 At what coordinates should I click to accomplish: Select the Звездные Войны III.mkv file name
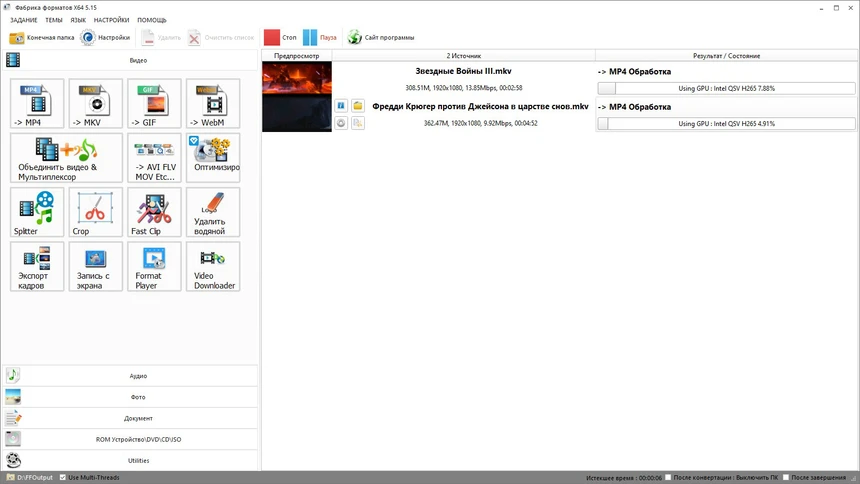click(x=463, y=71)
